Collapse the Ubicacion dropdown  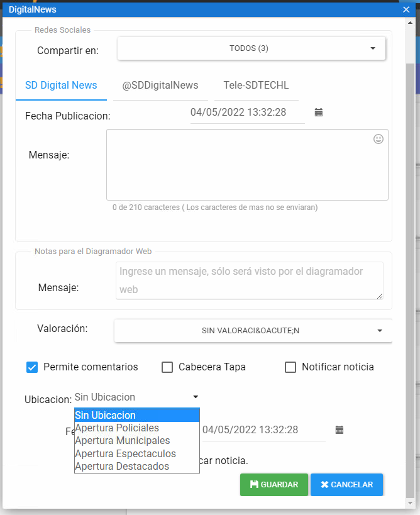pyautogui.click(x=136, y=397)
